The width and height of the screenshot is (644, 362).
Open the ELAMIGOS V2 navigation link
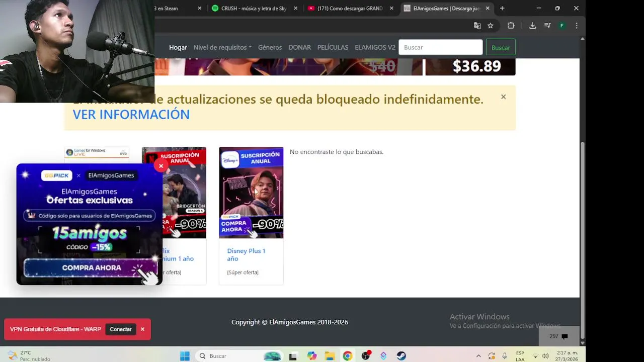(375, 47)
